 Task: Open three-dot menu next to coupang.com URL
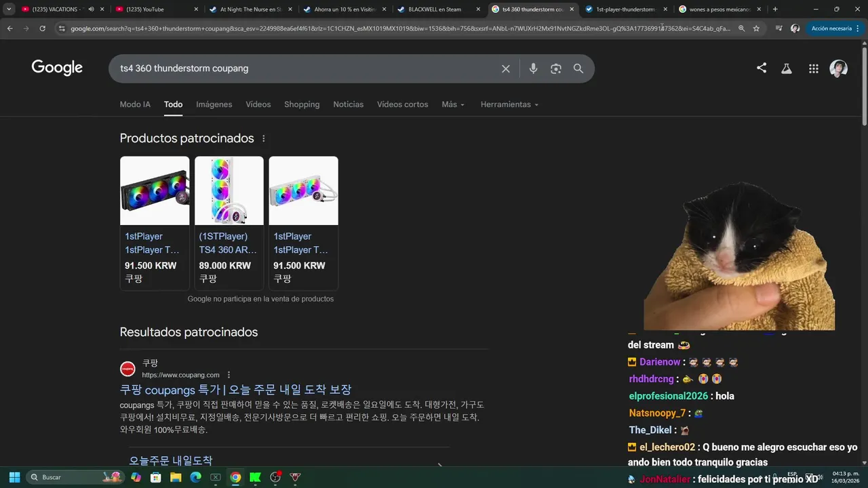229,375
